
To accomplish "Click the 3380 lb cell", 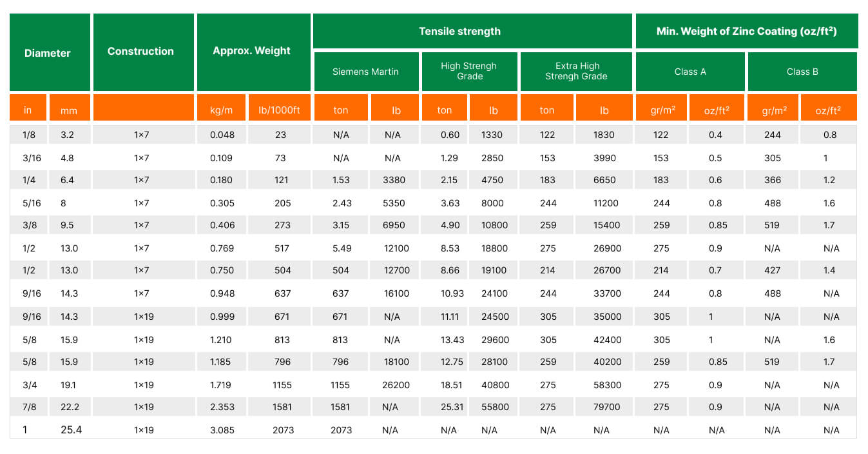I will [x=396, y=181].
